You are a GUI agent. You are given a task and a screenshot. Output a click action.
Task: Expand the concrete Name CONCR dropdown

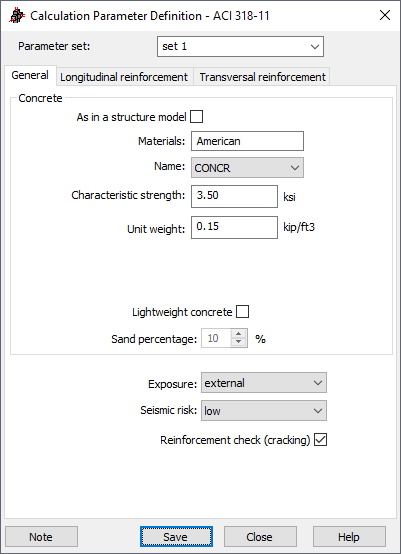247,168
